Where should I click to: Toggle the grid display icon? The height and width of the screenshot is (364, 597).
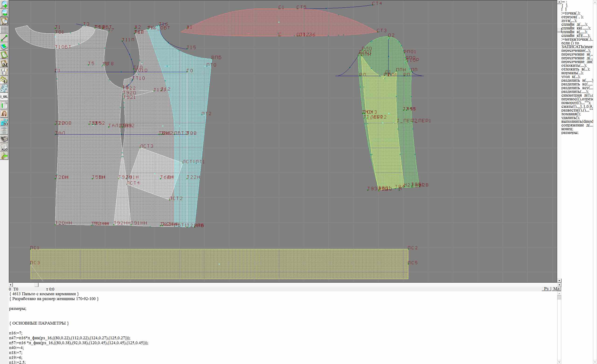click(4, 30)
